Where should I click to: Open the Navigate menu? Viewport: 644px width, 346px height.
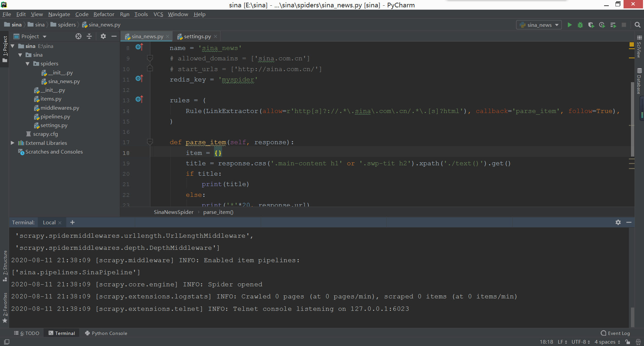[x=59, y=14]
